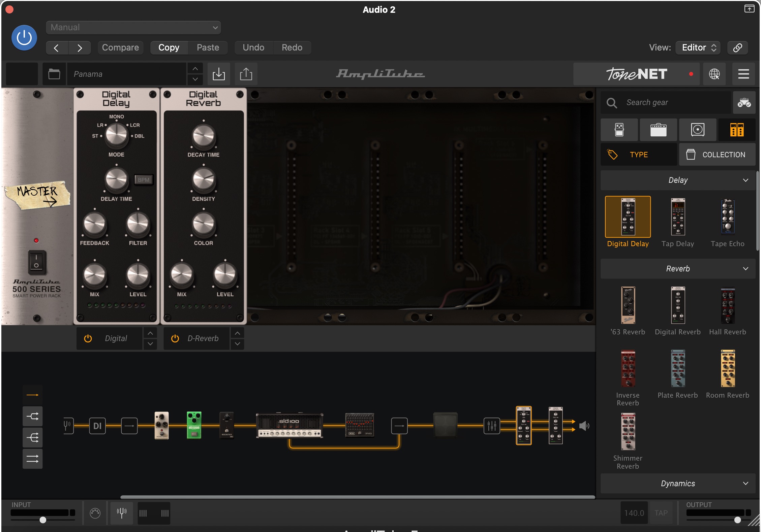Click the Redo button
This screenshot has height=532, width=761.
[x=292, y=47]
